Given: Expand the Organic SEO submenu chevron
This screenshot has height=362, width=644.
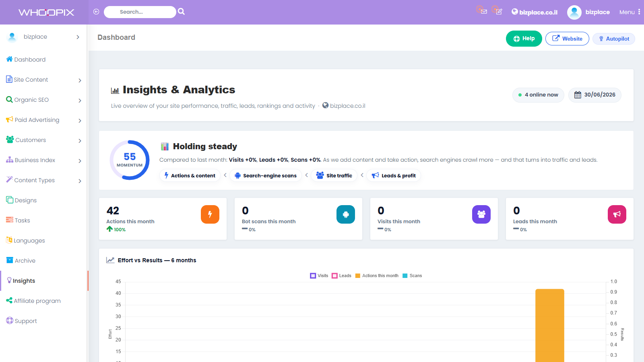Looking at the screenshot, I should coord(80,101).
